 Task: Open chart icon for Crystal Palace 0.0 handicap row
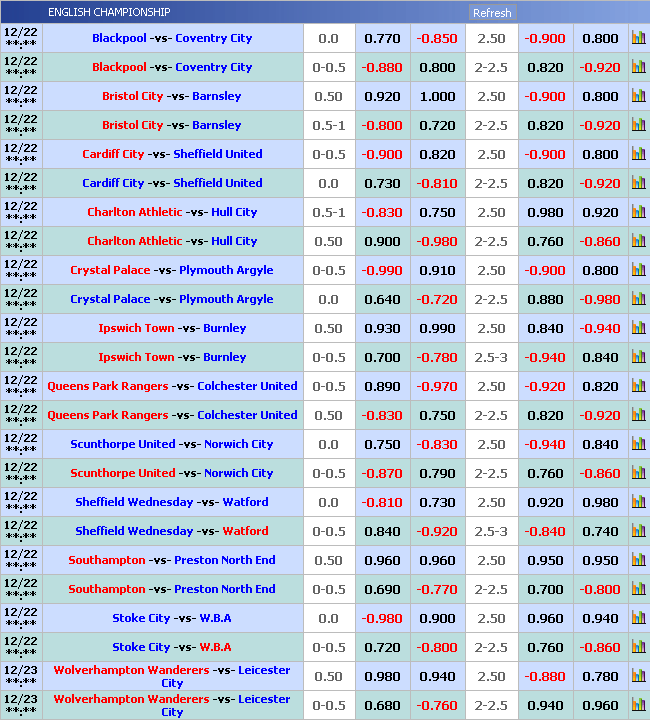(638, 300)
